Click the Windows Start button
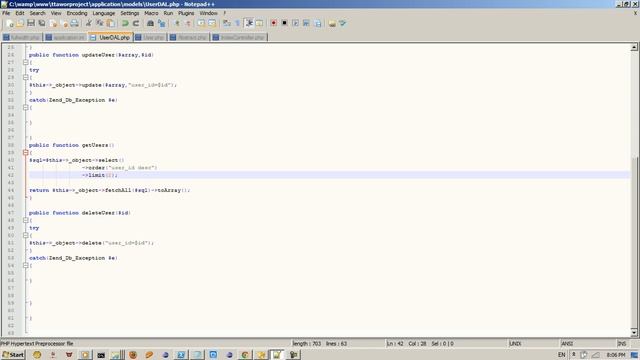The height and width of the screenshot is (360, 640). 13,355
